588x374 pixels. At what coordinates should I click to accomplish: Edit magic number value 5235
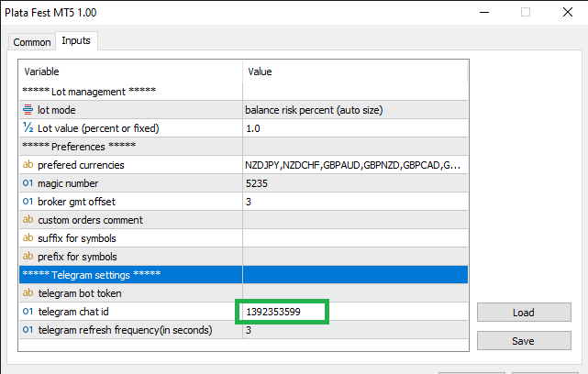[x=355, y=183]
